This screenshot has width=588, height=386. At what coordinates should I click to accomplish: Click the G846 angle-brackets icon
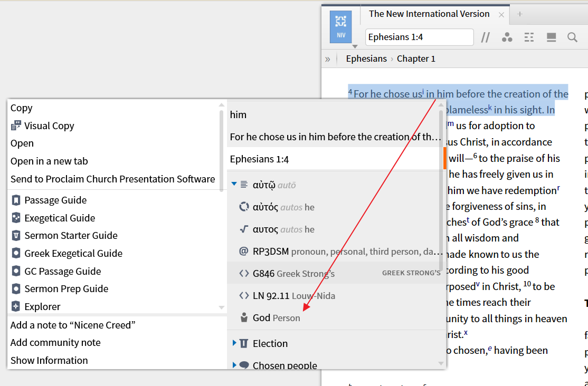click(x=244, y=274)
